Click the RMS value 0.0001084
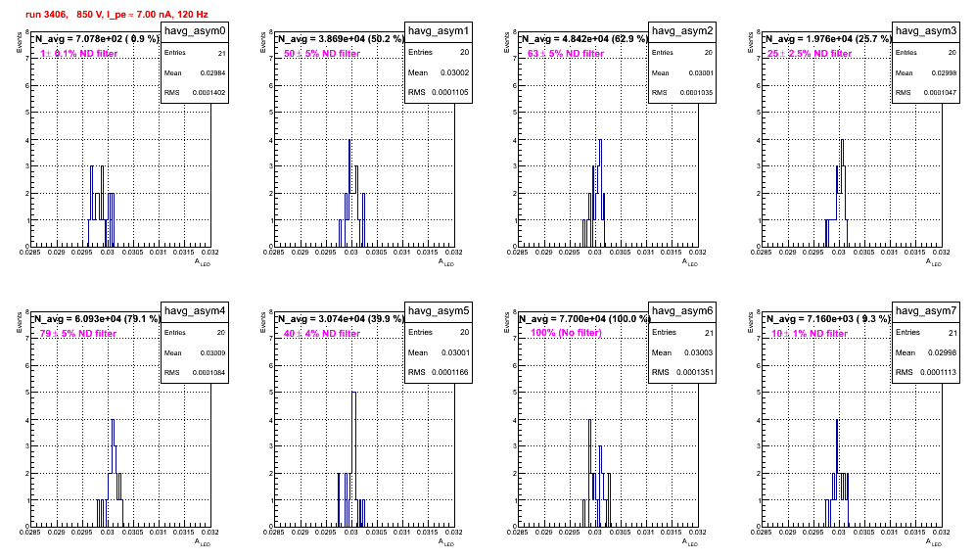This screenshot has width=975, height=560. (x=209, y=373)
